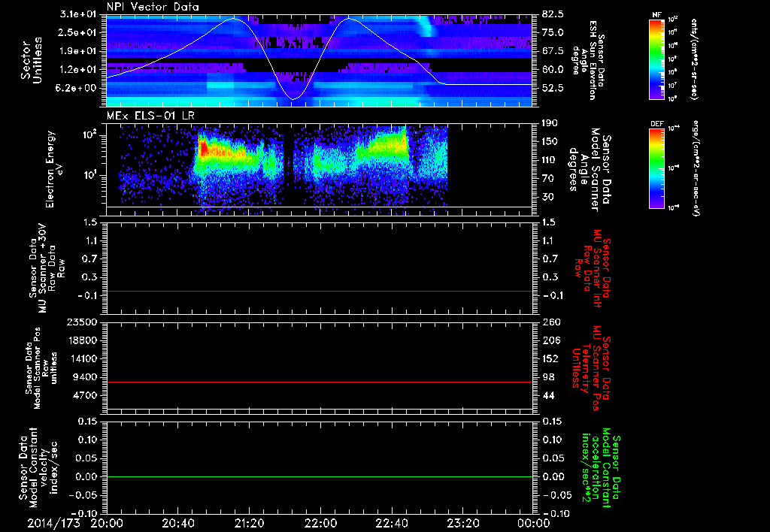The width and height of the screenshot is (770, 532).
Task: Click the 20:40 time tick label
Action: [177, 523]
